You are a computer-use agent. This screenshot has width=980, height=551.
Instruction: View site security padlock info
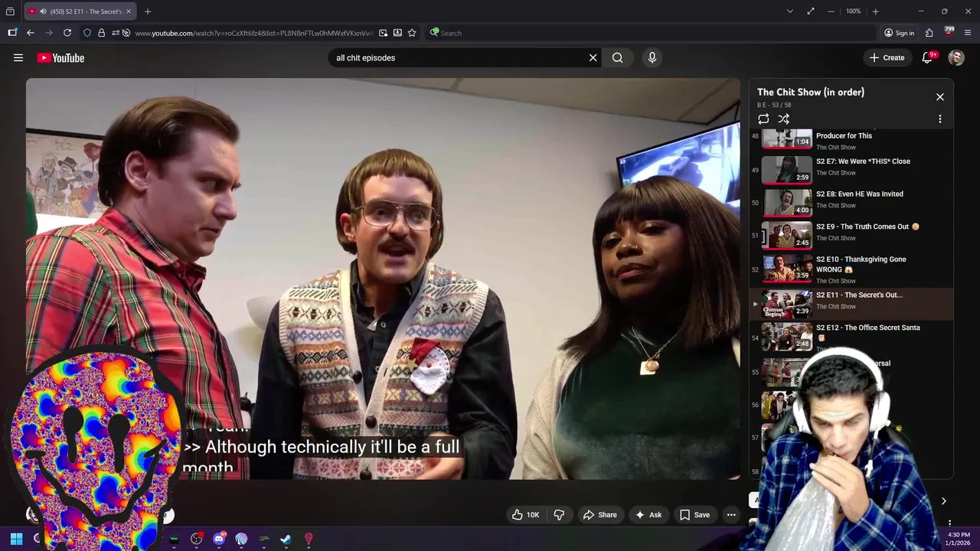click(101, 33)
